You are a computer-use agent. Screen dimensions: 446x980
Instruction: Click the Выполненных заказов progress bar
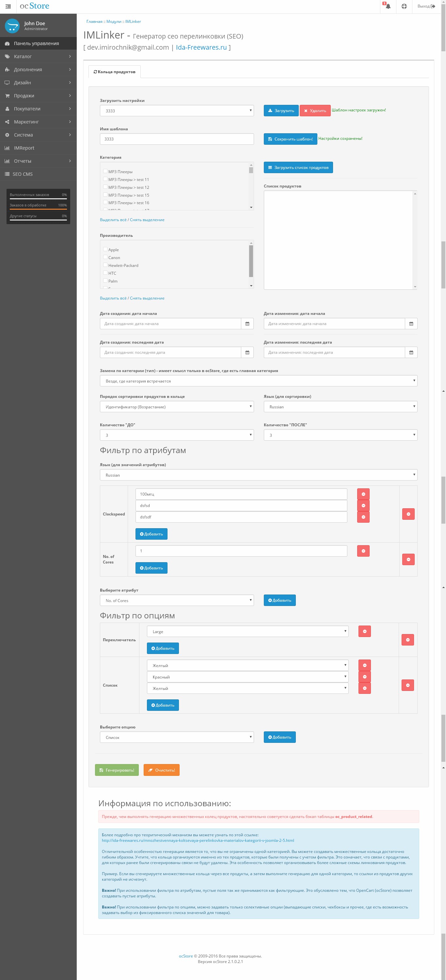(x=38, y=199)
